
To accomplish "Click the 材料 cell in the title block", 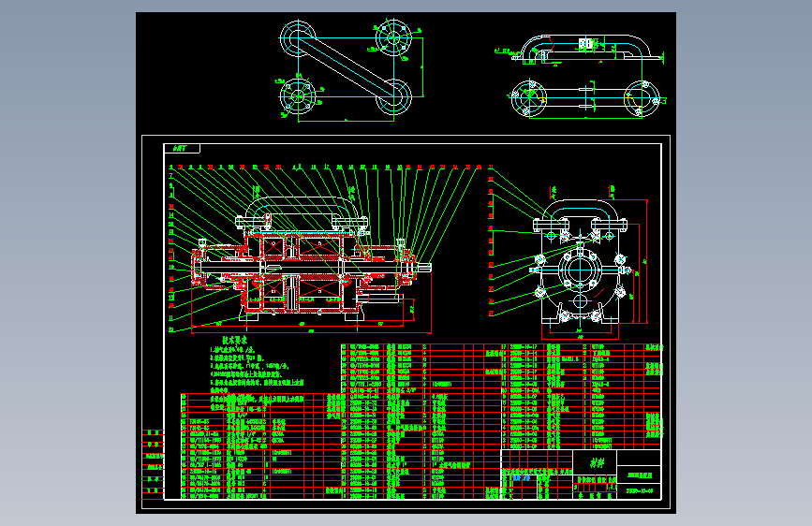I will (x=595, y=461).
